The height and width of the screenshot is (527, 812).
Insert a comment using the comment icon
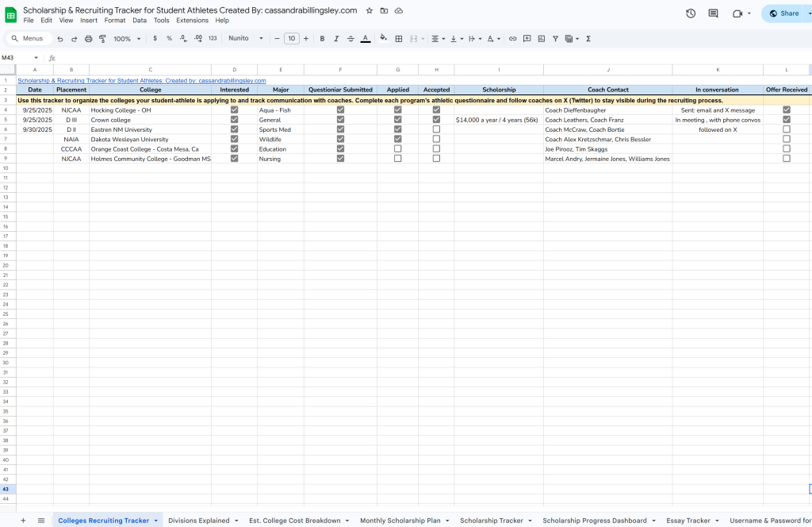(527, 38)
